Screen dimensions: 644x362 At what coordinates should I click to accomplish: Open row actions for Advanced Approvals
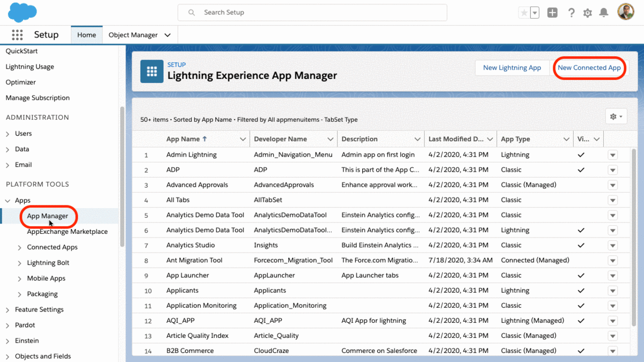[612, 185]
